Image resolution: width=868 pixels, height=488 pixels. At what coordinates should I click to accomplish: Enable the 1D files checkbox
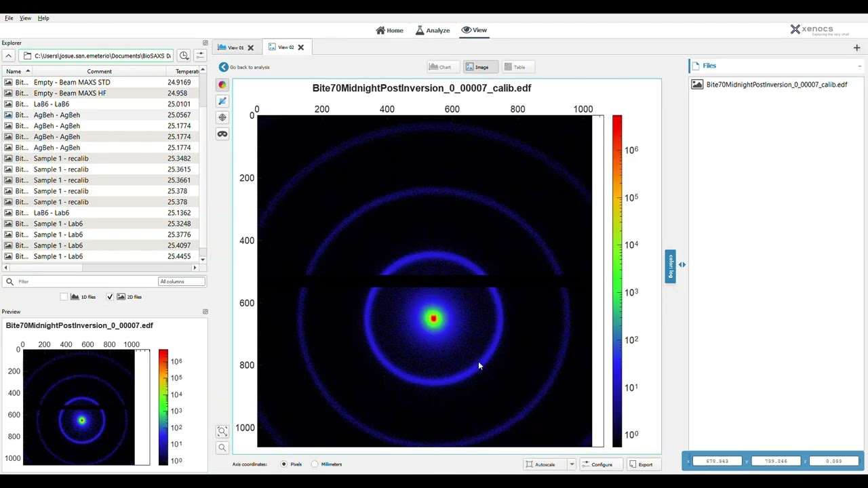point(64,297)
